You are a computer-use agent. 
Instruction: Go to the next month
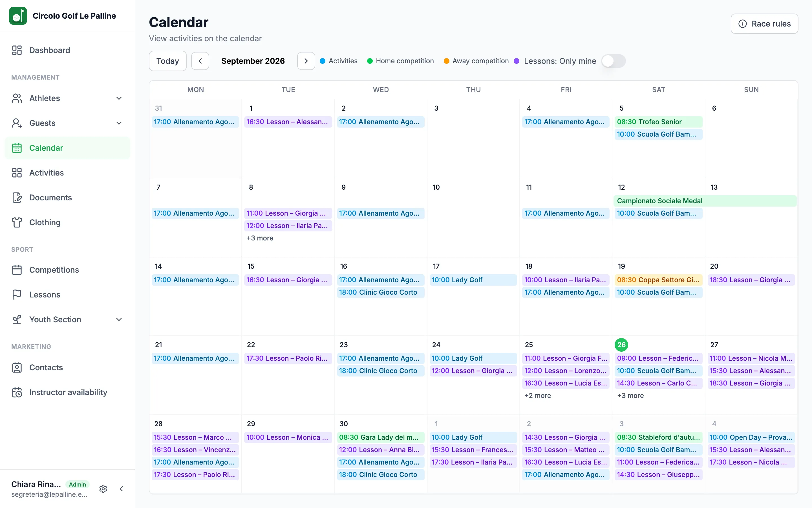tap(306, 61)
